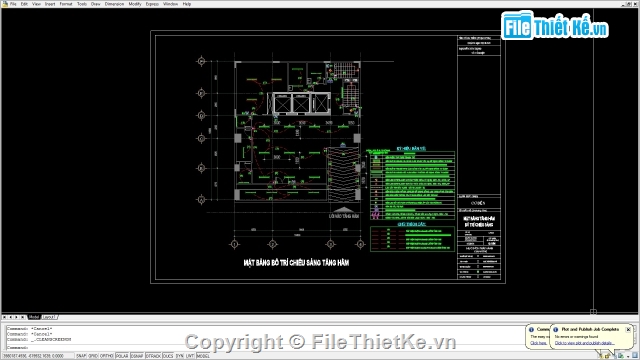The height and width of the screenshot is (360, 640).
Task: Click the 'Click here' balloon link
Action: click(x=538, y=343)
